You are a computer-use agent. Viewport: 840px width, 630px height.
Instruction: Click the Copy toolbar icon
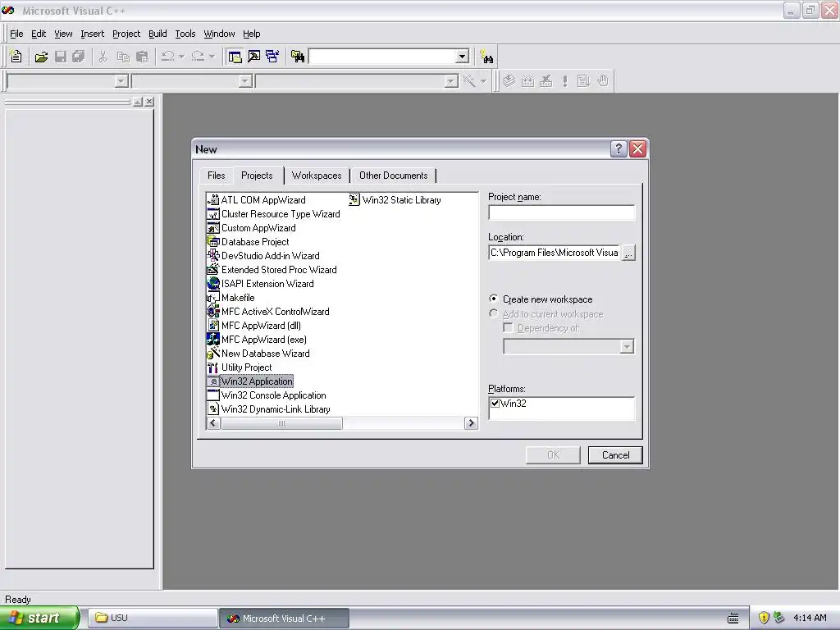(123, 57)
